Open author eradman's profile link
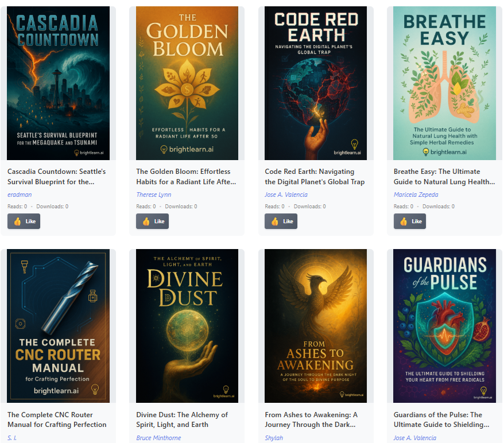504x443 pixels. tap(20, 195)
